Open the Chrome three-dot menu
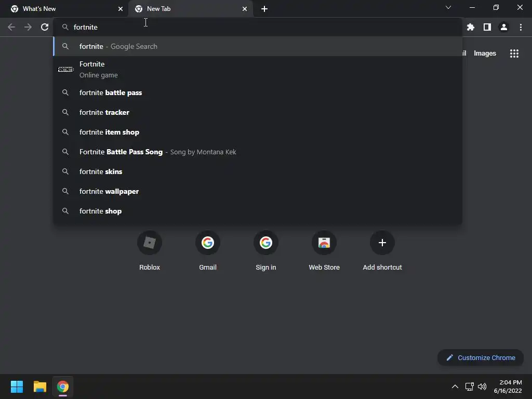This screenshot has height=399, width=532. pos(521,27)
